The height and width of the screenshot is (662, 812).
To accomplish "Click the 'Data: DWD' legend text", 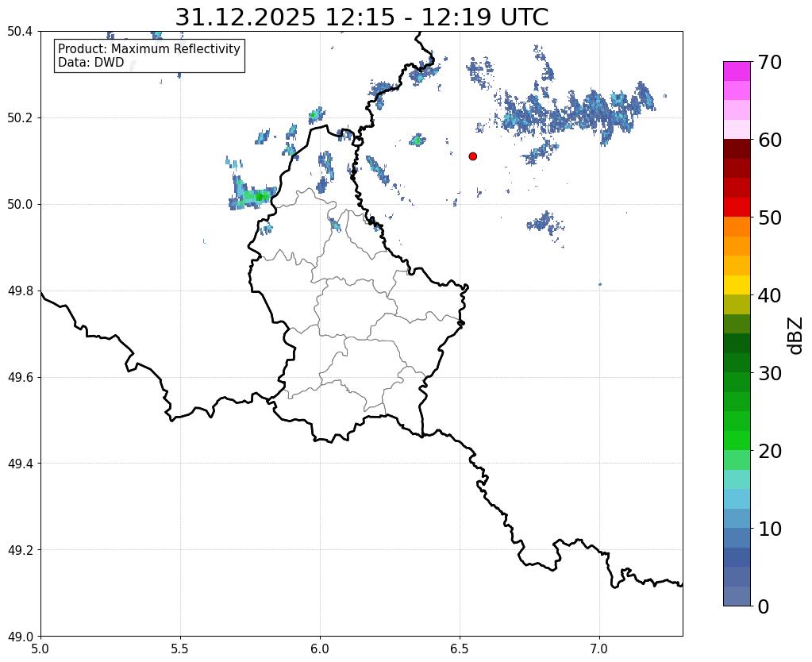I will click(x=91, y=62).
